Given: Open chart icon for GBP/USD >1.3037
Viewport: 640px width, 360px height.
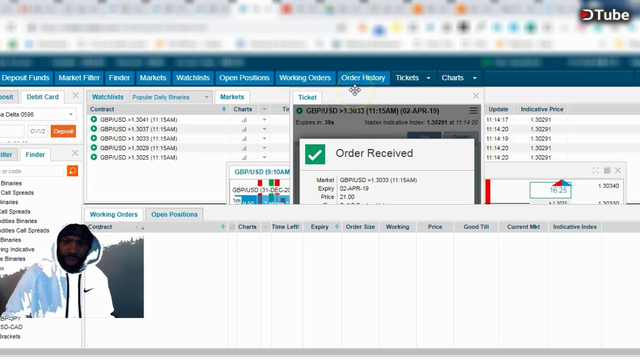Looking at the screenshot, I should click(x=244, y=129).
